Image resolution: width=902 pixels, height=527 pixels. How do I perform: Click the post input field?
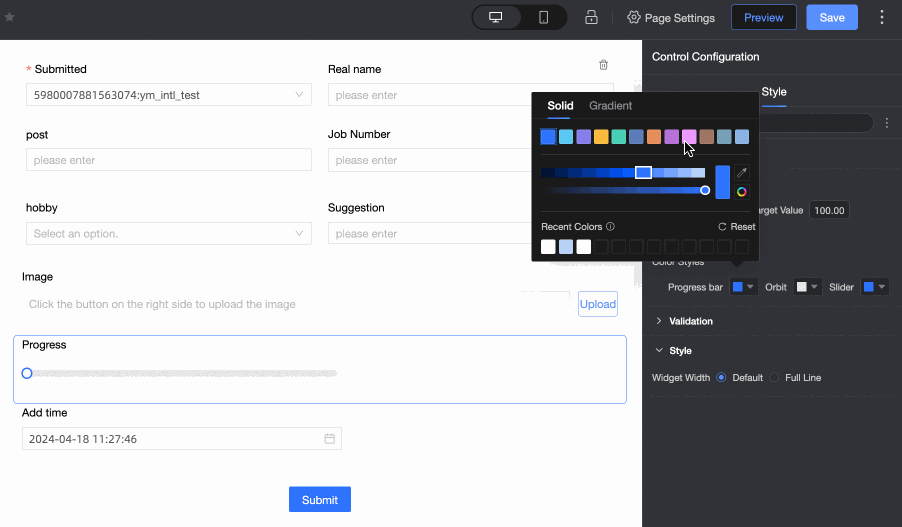pos(169,160)
